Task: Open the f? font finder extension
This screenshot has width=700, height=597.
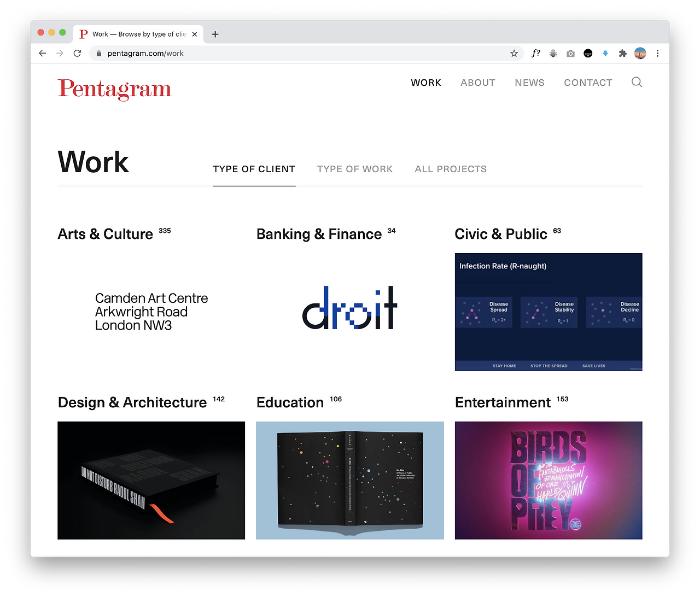Action: pos(536,53)
